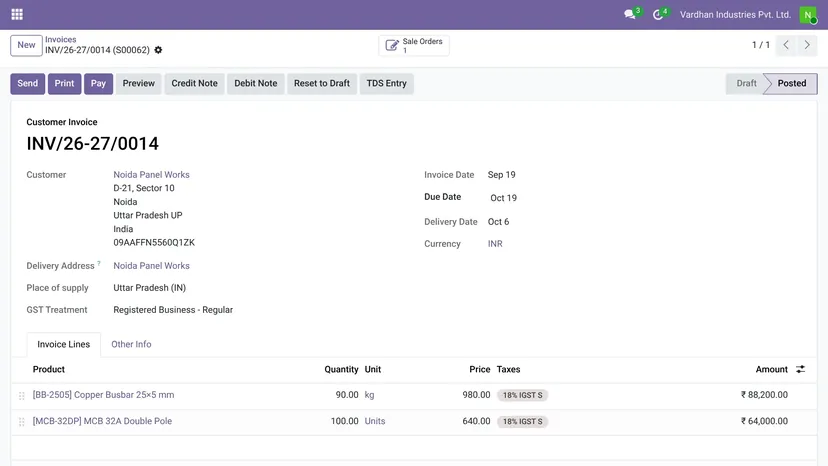The image size is (828, 466).
Task: Switch to the Invoice Lines tab
Action: (x=63, y=344)
